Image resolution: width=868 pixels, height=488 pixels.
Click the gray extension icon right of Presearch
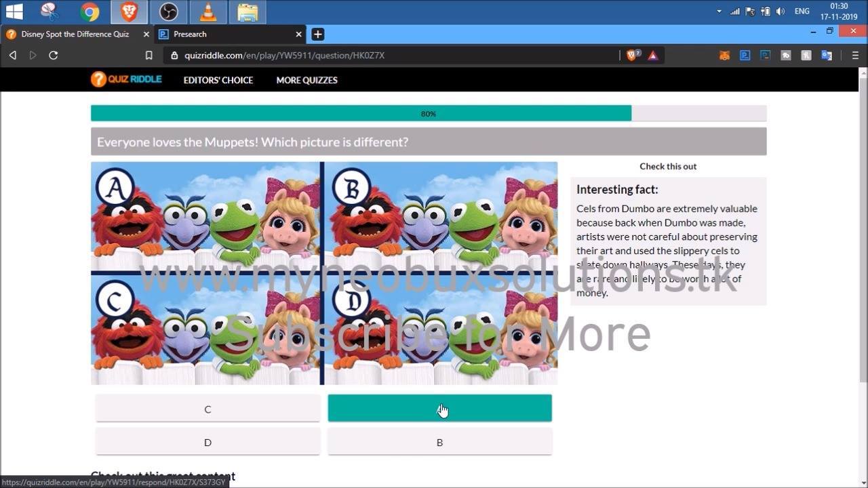[785, 56]
